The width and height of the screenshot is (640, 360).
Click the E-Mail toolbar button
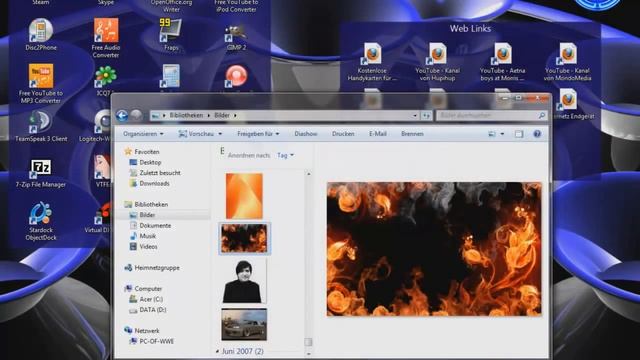coord(378,134)
